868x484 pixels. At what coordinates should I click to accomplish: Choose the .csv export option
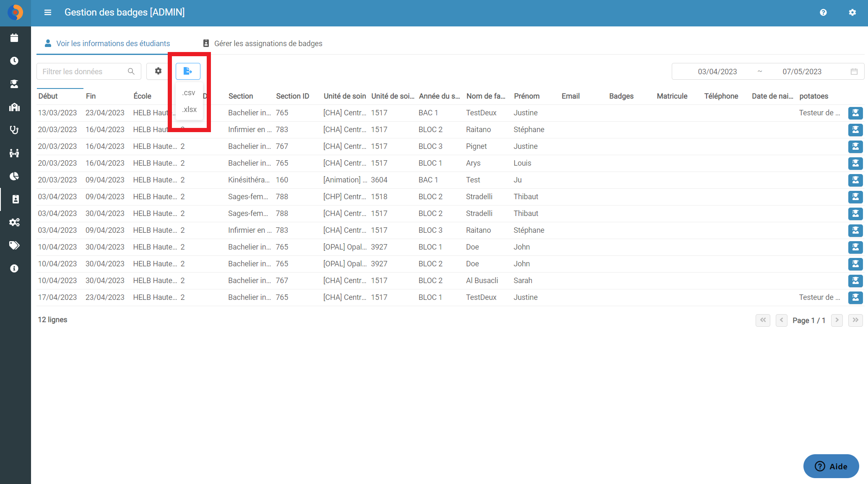point(189,93)
